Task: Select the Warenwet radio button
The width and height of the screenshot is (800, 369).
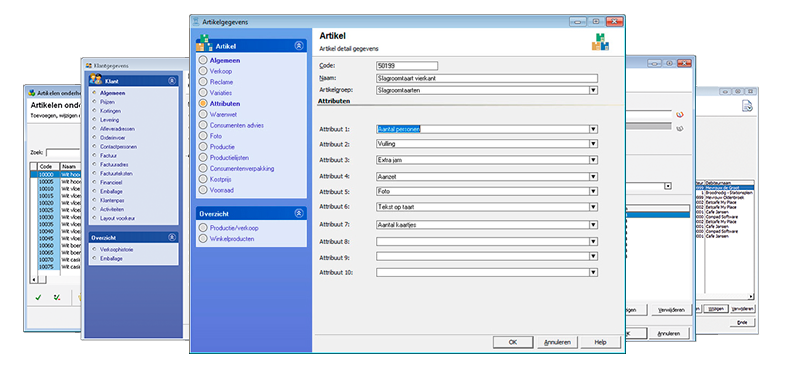Action: pyautogui.click(x=204, y=114)
